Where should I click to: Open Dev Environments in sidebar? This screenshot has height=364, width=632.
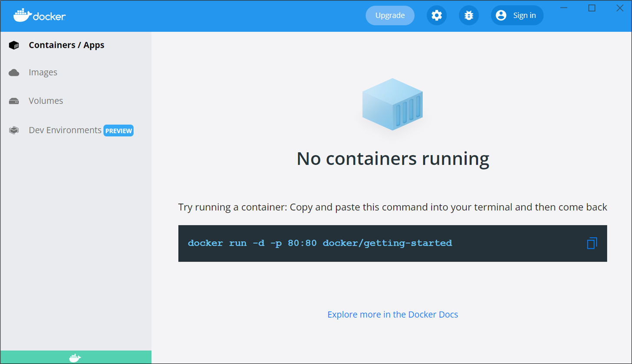pyautogui.click(x=65, y=130)
